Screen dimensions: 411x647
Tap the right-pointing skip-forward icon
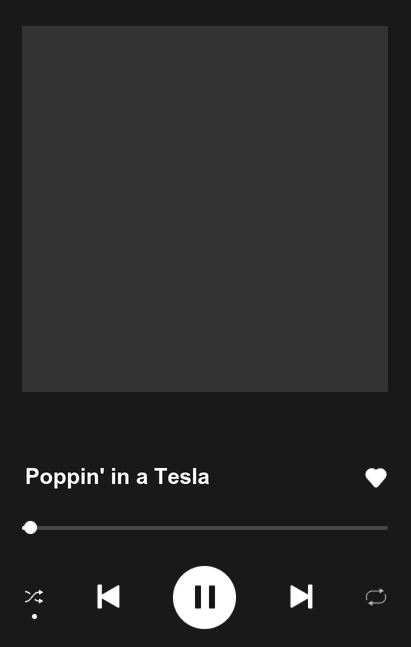click(x=301, y=597)
